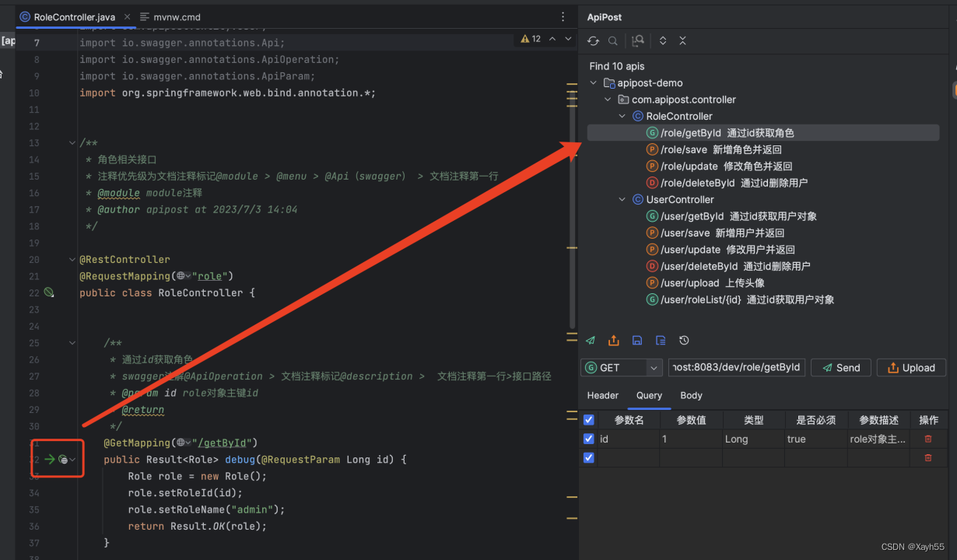Viewport: 957px width, 560px height.
Task: Click the Upload button
Action: point(911,367)
